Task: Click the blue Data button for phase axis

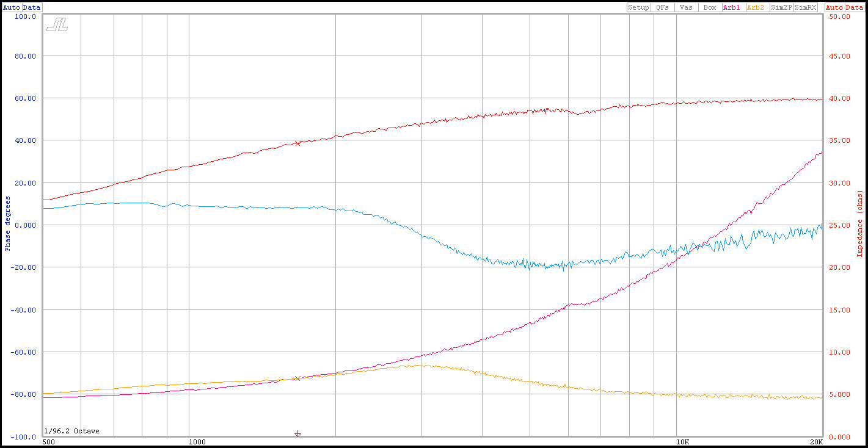Action: [32, 7]
